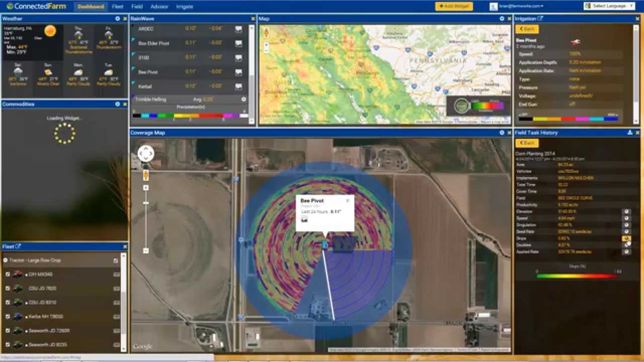
Task: Open the user account dropdown
Action: pyautogui.click(x=520, y=6)
